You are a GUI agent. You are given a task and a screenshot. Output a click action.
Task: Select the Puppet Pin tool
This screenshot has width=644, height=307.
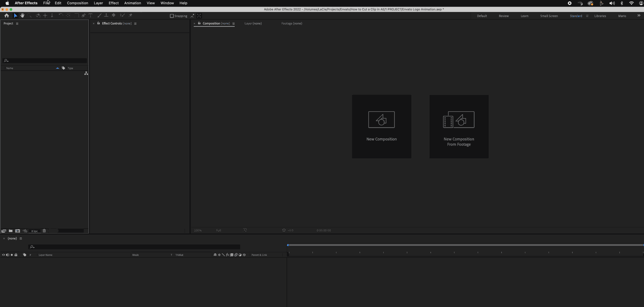130,16
